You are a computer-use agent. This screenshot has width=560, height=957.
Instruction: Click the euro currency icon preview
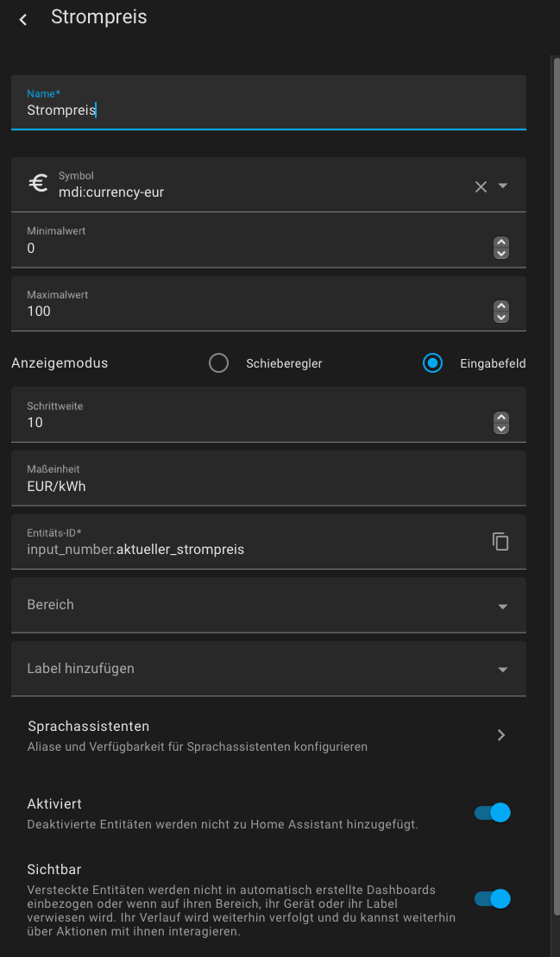pos(39,185)
